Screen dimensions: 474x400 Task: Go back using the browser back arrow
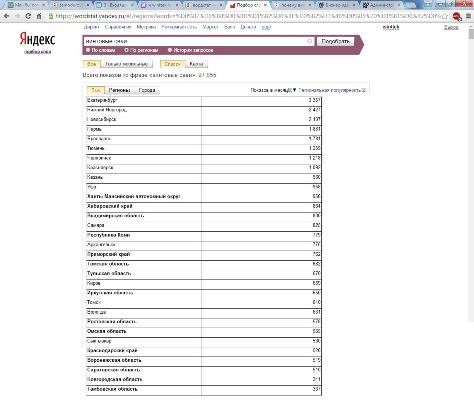(7, 16)
